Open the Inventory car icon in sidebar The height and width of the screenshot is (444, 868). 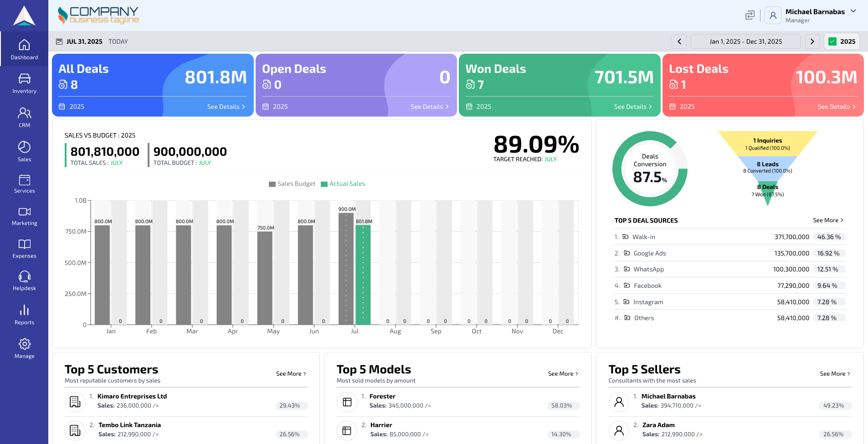tap(24, 79)
